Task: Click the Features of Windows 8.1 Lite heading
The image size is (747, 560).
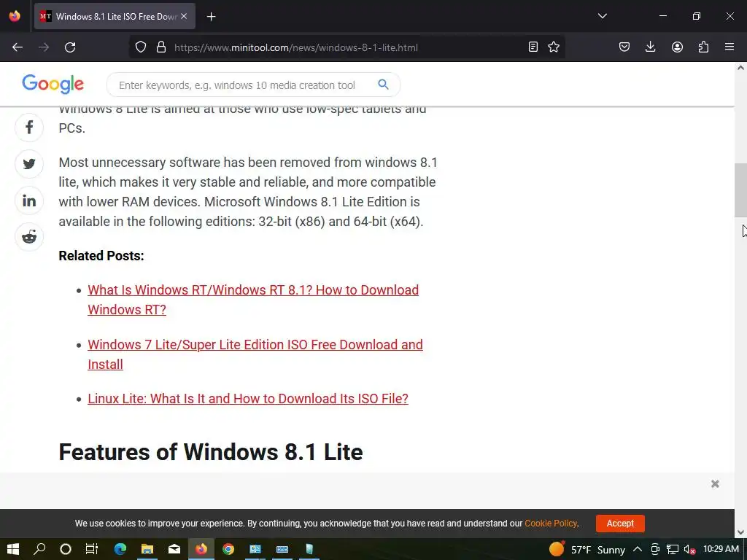Action: click(x=211, y=451)
